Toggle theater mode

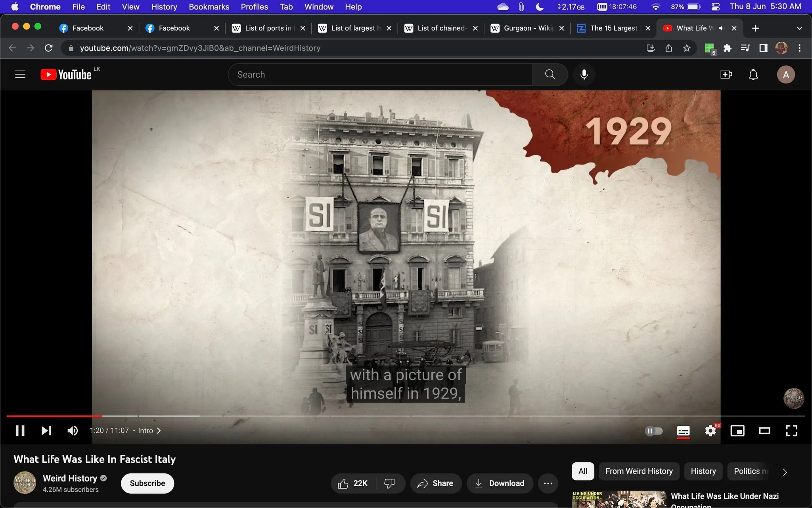pos(764,431)
